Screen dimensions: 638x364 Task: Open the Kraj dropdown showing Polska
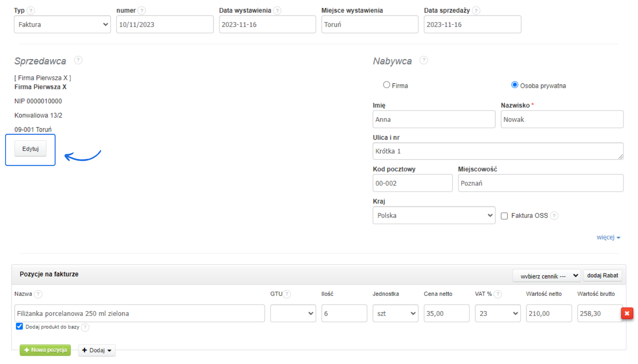coord(434,215)
